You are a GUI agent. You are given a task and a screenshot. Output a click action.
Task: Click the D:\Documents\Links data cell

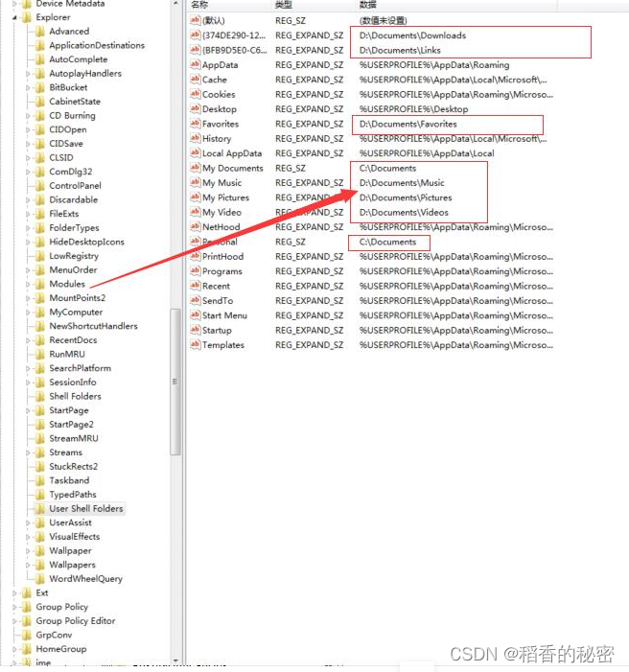point(400,50)
